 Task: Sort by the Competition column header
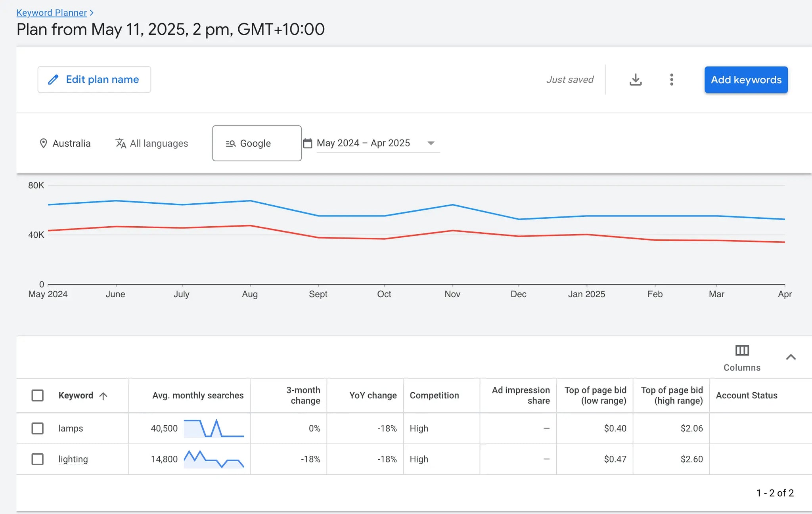(x=434, y=396)
